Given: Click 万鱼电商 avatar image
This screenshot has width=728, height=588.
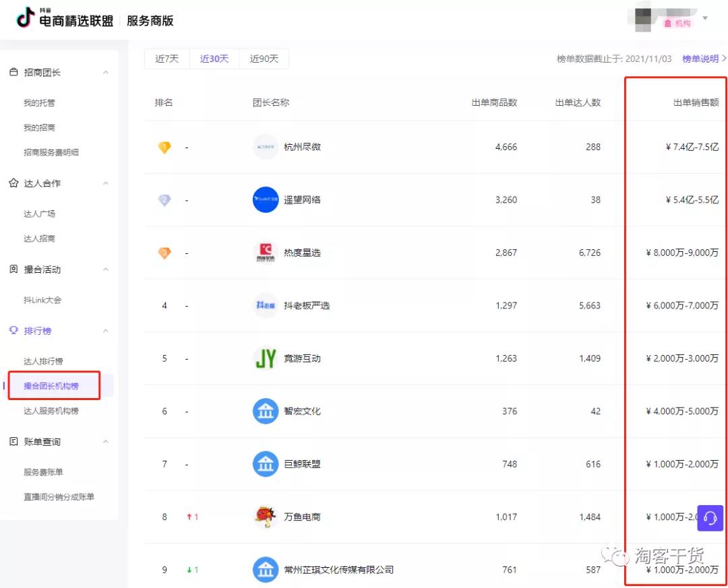Looking at the screenshot, I should pyautogui.click(x=266, y=517).
